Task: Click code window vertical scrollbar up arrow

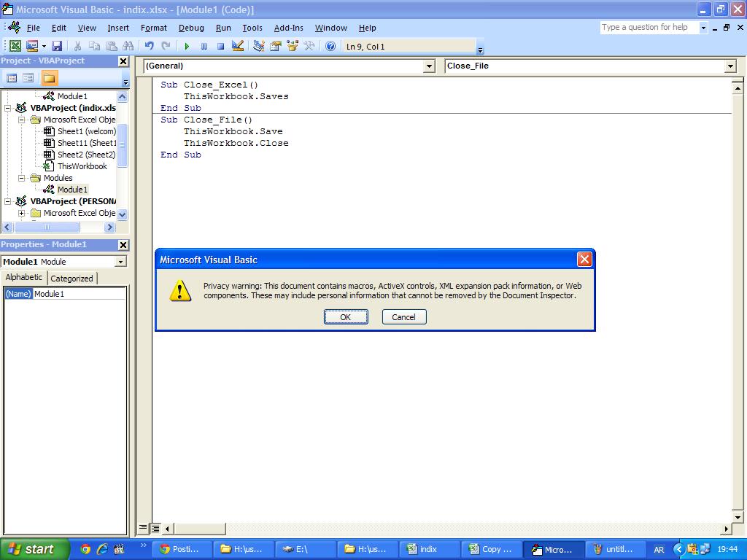Action: [738, 87]
